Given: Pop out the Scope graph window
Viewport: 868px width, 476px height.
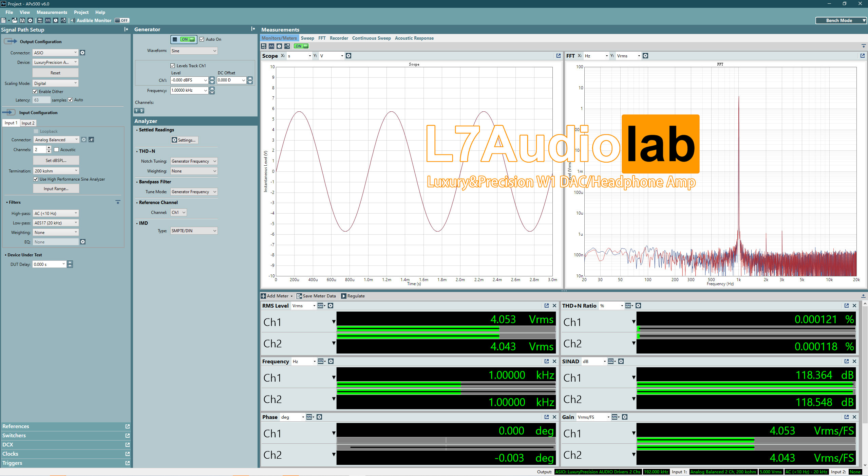Looking at the screenshot, I should [x=559, y=56].
